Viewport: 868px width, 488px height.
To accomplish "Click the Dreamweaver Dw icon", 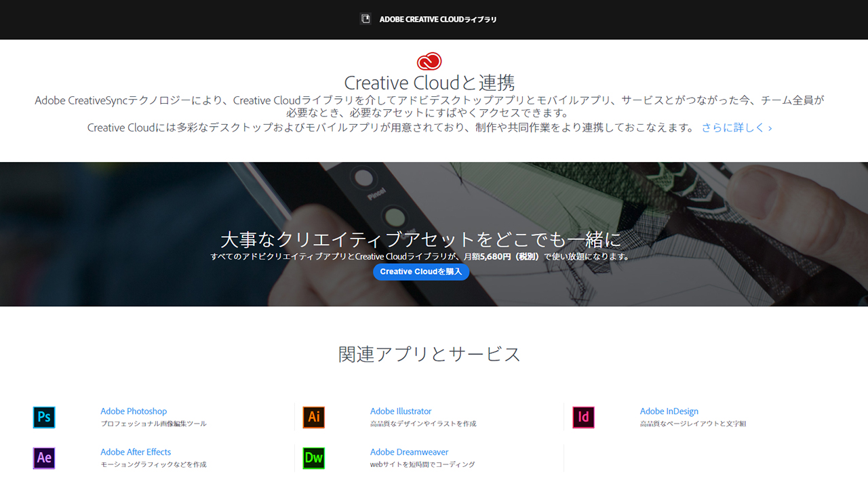I will (314, 457).
